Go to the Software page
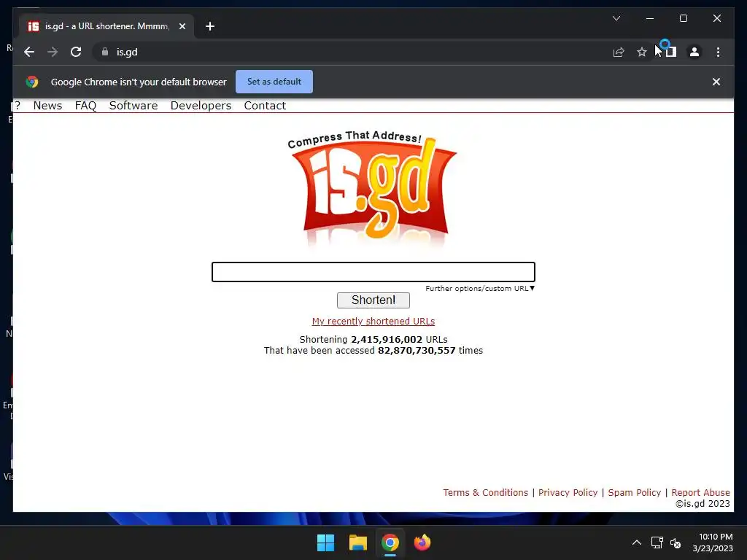Viewport: 747px width, 560px height. point(133,106)
